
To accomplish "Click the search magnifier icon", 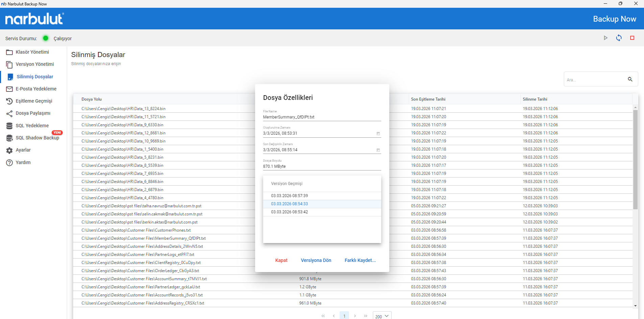I will coord(630,79).
